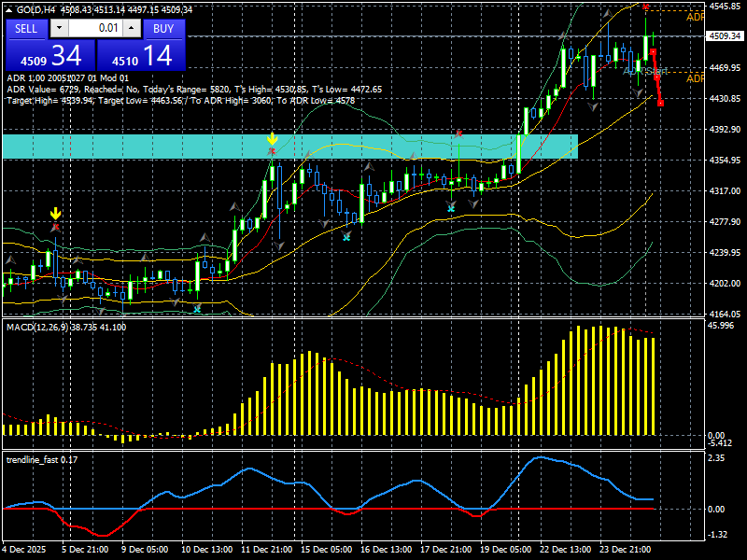Click the 0.01 volume input field
The height and width of the screenshot is (560, 747).
pyautogui.click(x=95, y=28)
